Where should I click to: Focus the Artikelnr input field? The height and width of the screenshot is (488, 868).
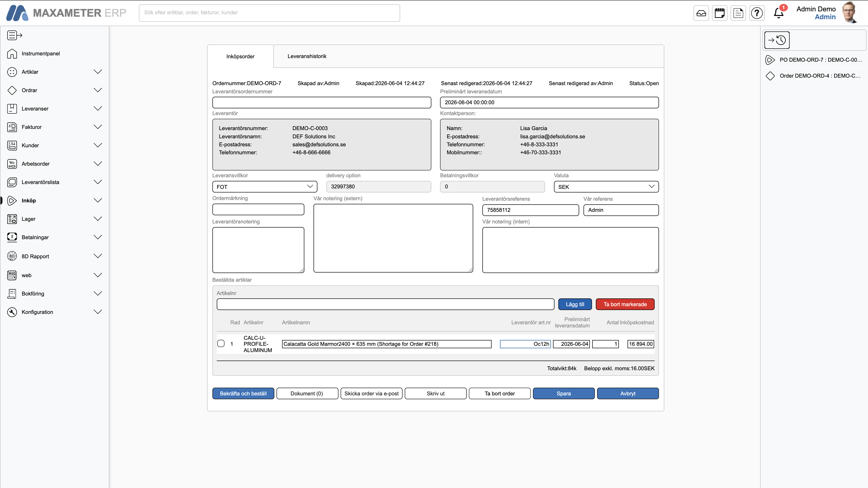pos(385,304)
